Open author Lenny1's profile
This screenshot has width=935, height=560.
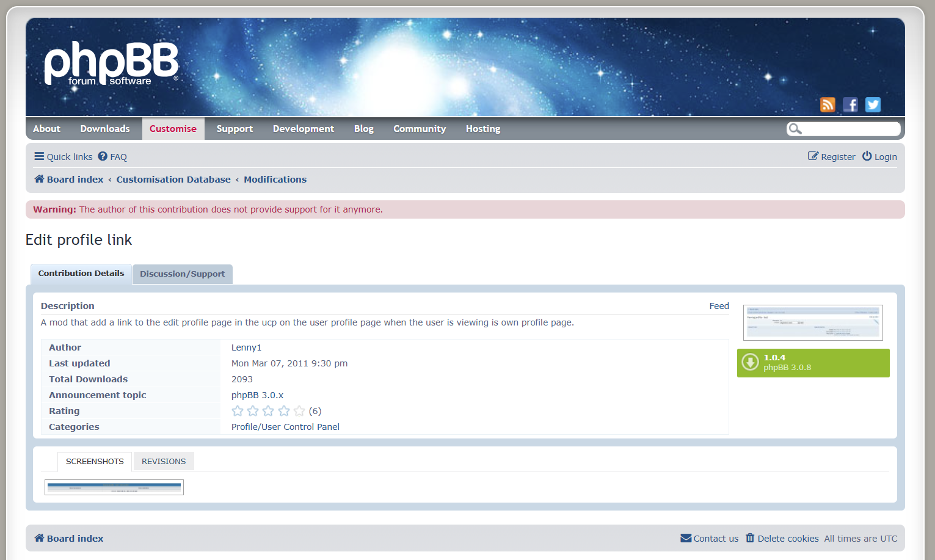(x=246, y=347)
